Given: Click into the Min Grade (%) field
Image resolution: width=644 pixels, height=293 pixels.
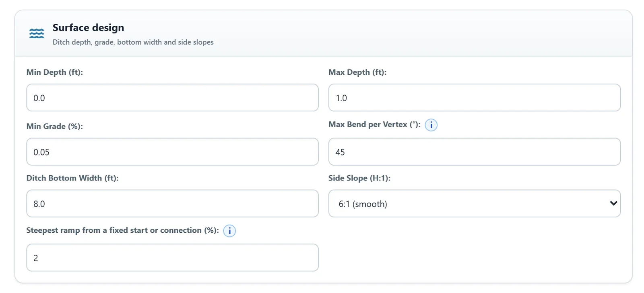Looking at the screenshot, I should (172, 152).
